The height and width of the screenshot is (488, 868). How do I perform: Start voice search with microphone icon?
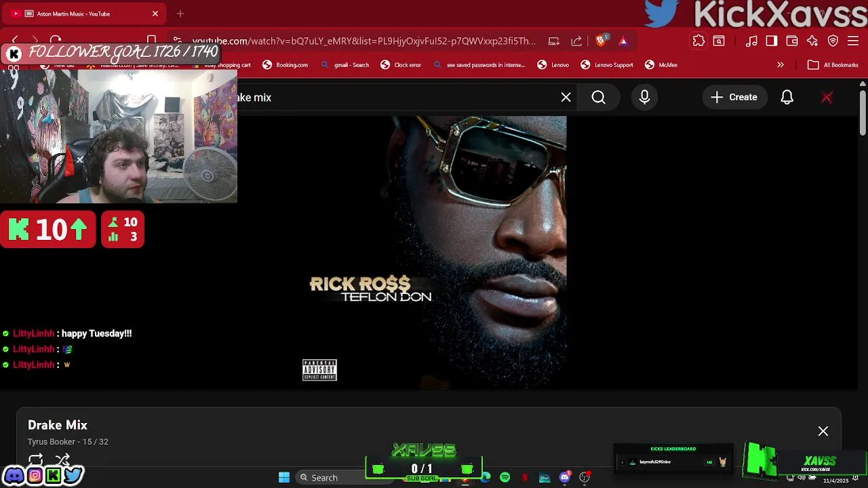point(644,98)
